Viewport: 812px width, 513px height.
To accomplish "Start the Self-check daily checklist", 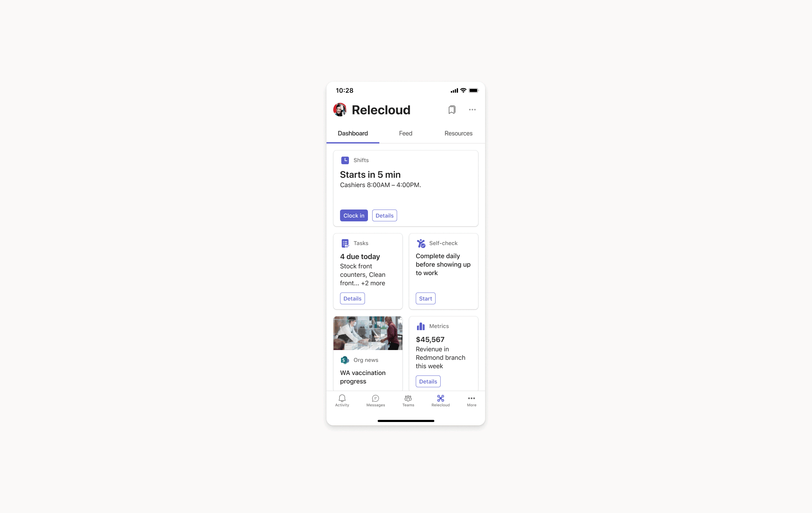I will pyautogui.click(x=425, y=298).
